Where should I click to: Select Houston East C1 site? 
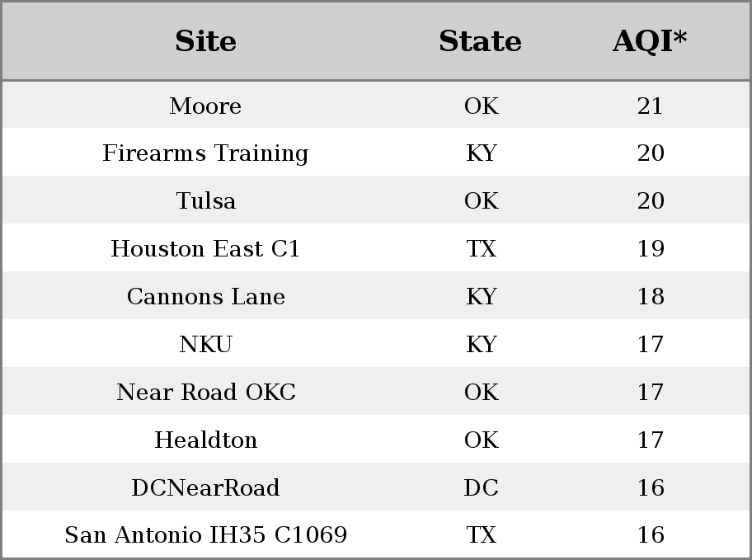click(205, 248)
